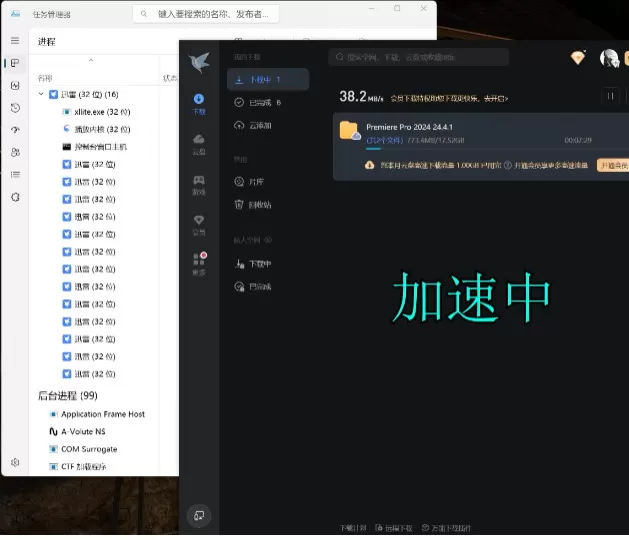Click 后台进程 (99) group header
Viewport: 629px width, 540px height.
(x=67, y=396)
